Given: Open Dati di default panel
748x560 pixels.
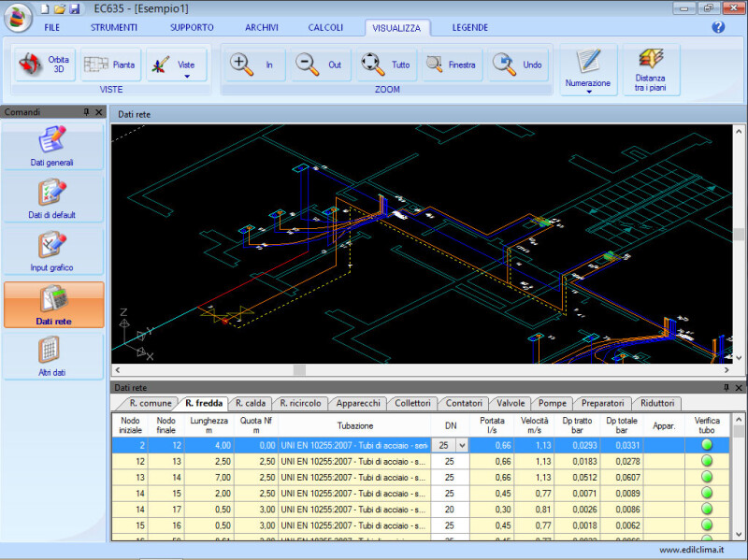Looking at the screenshot, I should tap(52, 199).
